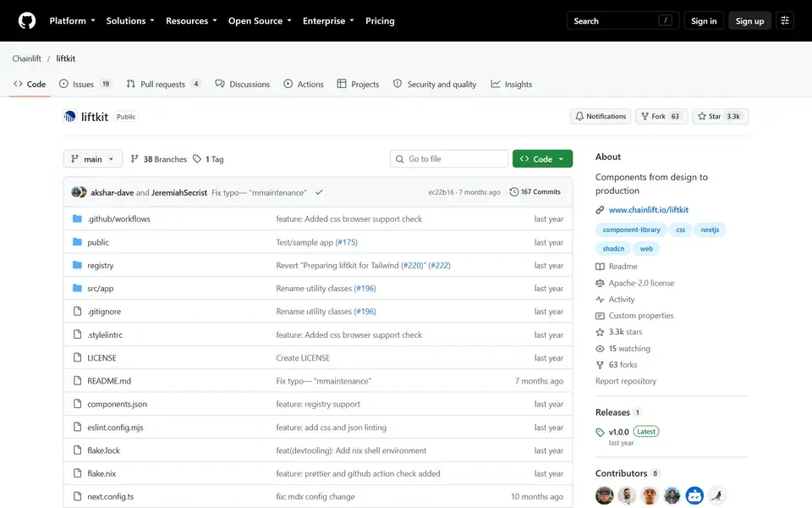The image size is (812, 508).
Task: Click the settings icon beside Sign up
Action: (x=785, y=20)
